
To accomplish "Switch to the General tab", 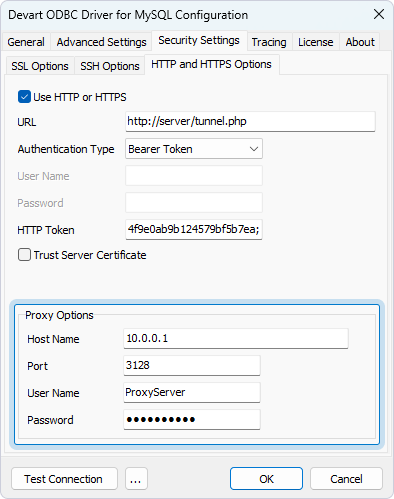I will click(26, 42).
